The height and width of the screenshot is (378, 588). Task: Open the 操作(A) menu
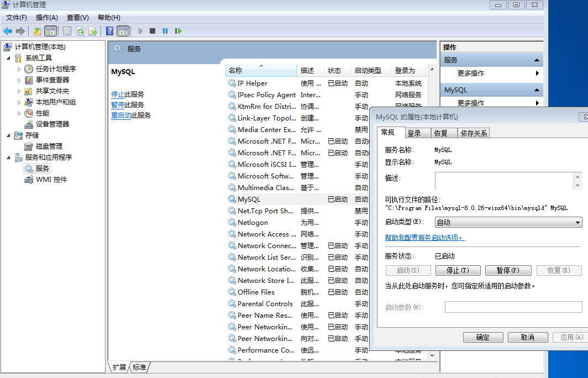click(x=47, y=18)
